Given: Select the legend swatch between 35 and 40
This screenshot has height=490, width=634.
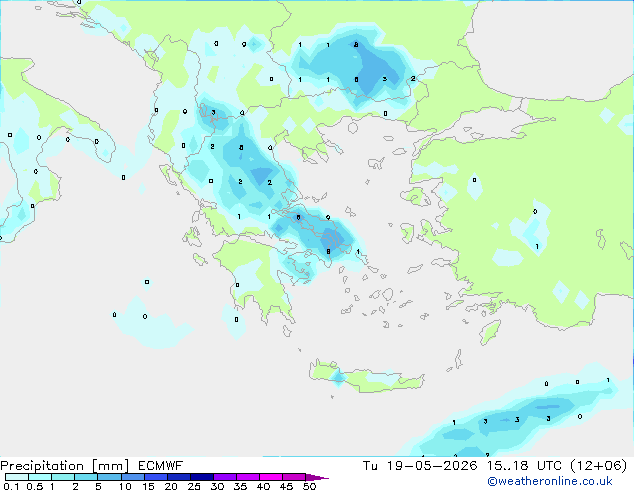Looking at the screenshot, I should pyautogui.click(x=248, y=477).
